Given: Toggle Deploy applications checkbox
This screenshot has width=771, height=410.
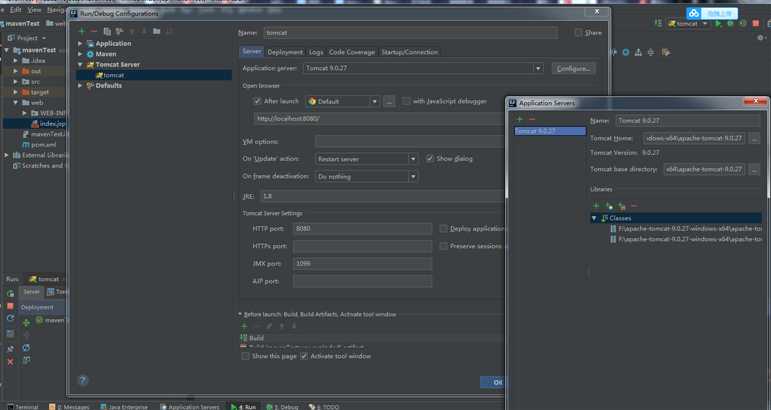Looking at the screenshot, I should (444, 229).
